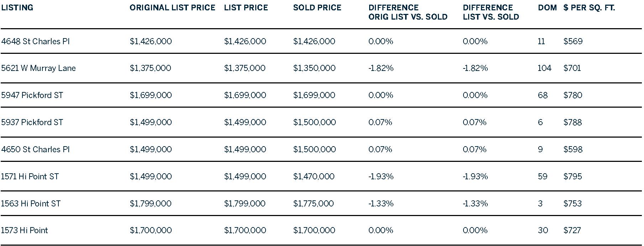Click the $795 per sq. ft. value
The width and height of the screenshot is (644, 246).
point(572,176)
